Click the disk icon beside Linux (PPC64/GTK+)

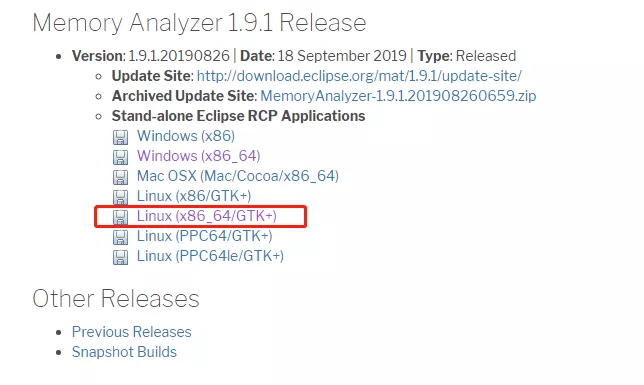[120, 237]
